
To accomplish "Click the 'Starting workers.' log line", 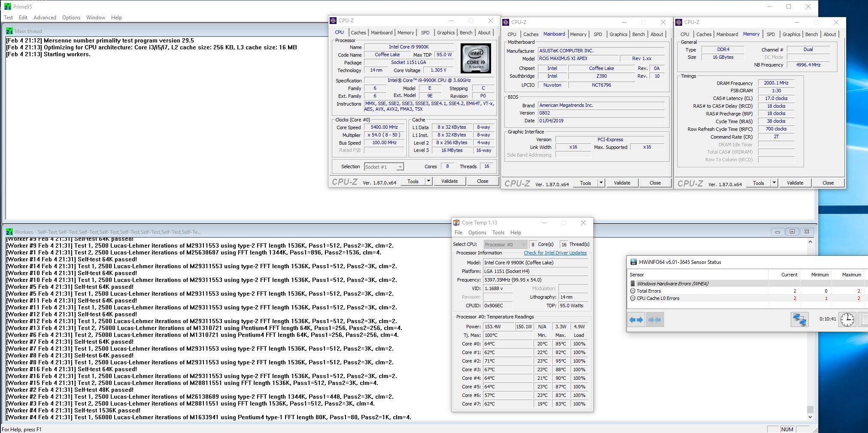I will (48, 54).
